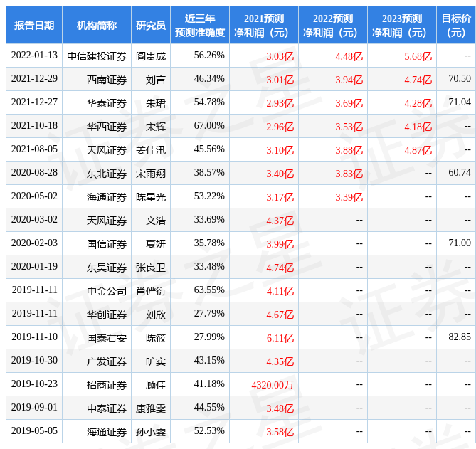Screen dimensions: 476x449
Task: Select target price 60.74
Action: click(x=460, y=172)
